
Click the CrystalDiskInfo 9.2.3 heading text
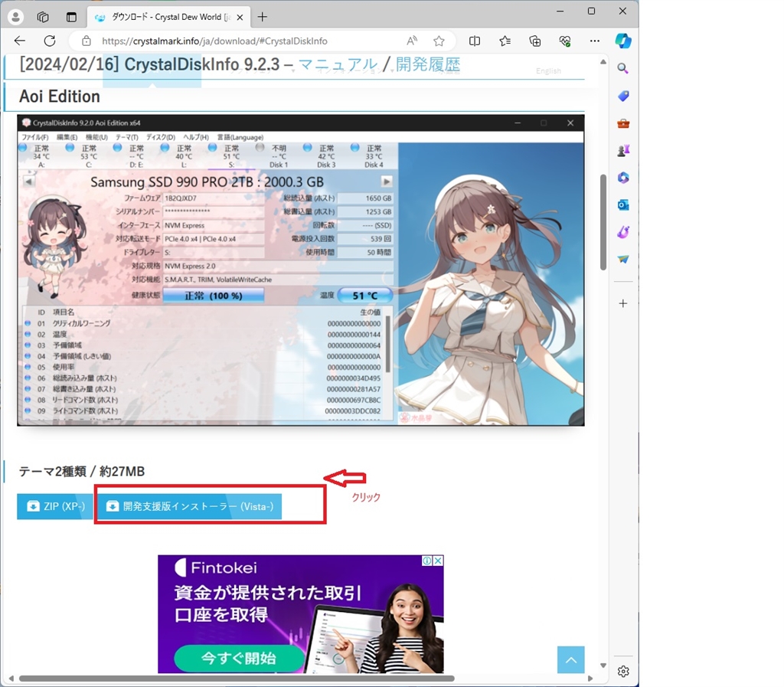coord(202,64)
